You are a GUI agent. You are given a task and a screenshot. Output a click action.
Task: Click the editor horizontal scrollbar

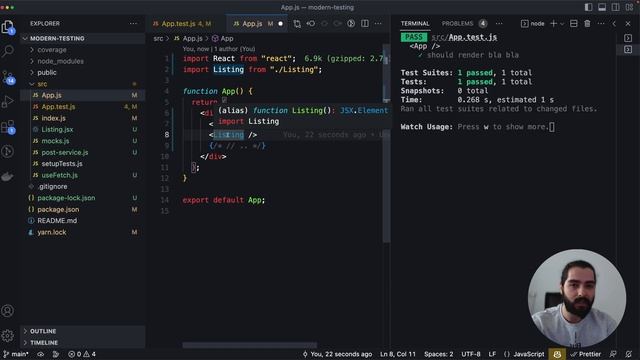(249, 345)
